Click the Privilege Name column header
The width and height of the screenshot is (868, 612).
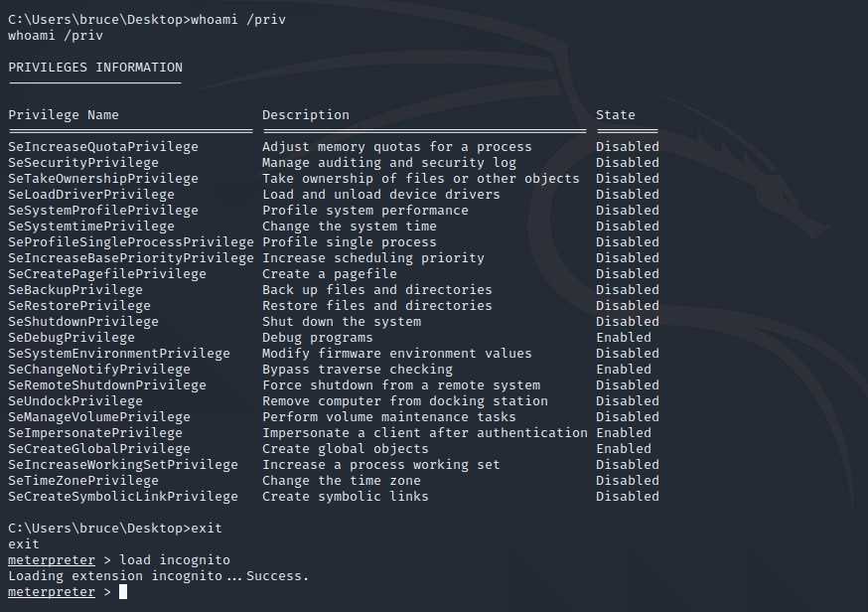[64, 115]
